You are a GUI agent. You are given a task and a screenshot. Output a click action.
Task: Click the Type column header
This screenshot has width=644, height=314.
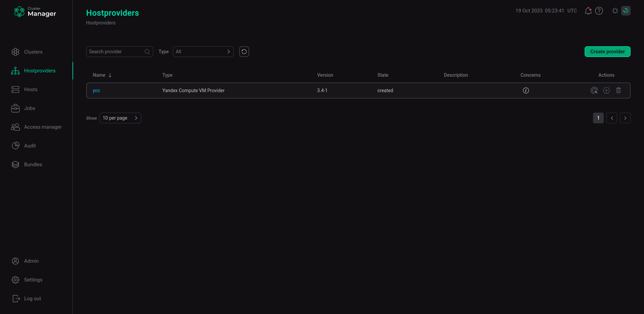167,75
